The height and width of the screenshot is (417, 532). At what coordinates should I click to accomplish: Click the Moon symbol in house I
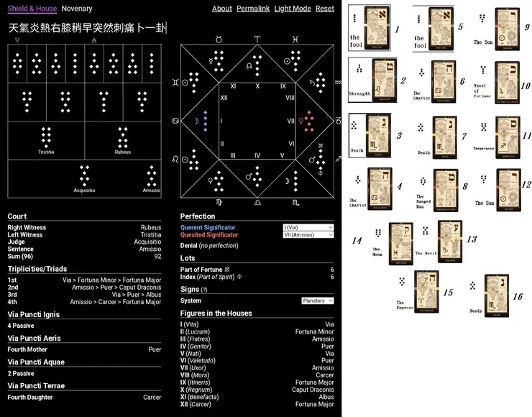click(196, 121)
